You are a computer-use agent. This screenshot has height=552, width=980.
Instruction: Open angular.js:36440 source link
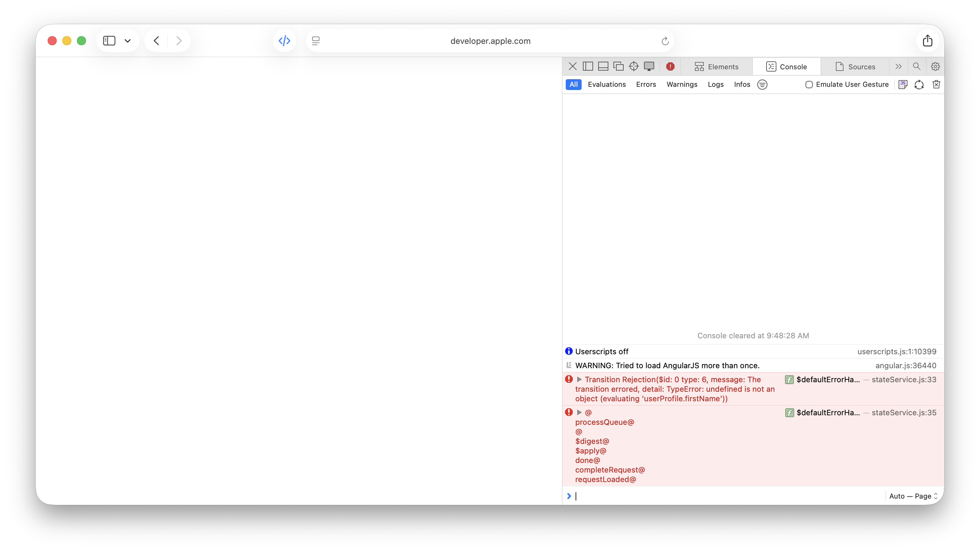(x=906, y=366)
